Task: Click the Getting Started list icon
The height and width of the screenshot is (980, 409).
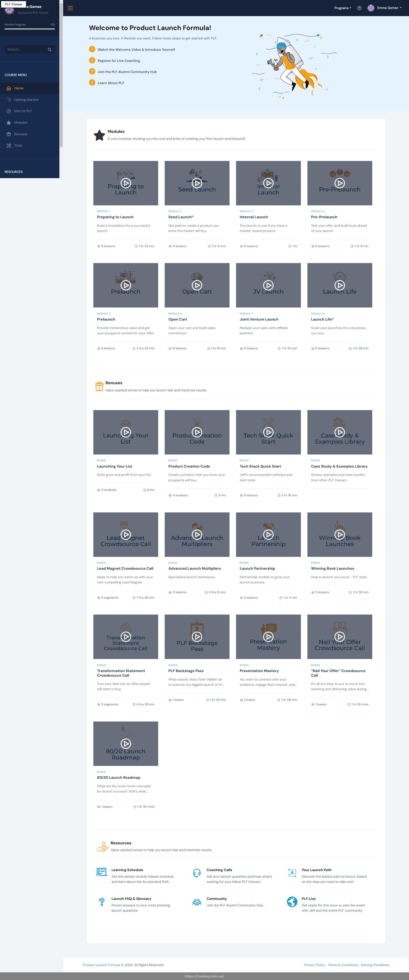Action: [x=9, y=100]
